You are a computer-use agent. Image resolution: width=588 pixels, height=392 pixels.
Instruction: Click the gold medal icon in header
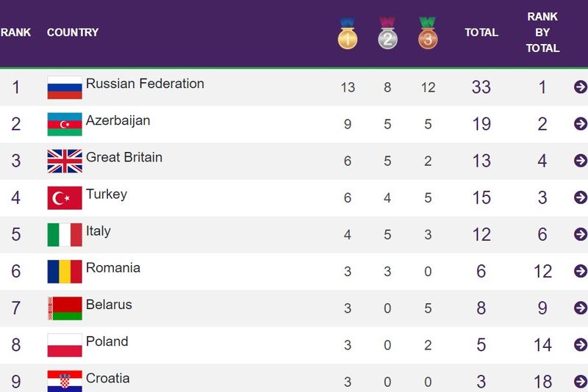coord(348,34)
